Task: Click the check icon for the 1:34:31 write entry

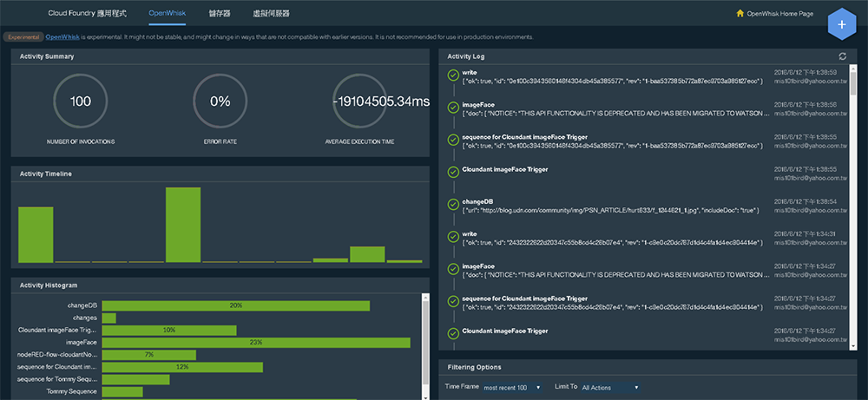Action: coord(453,237)
